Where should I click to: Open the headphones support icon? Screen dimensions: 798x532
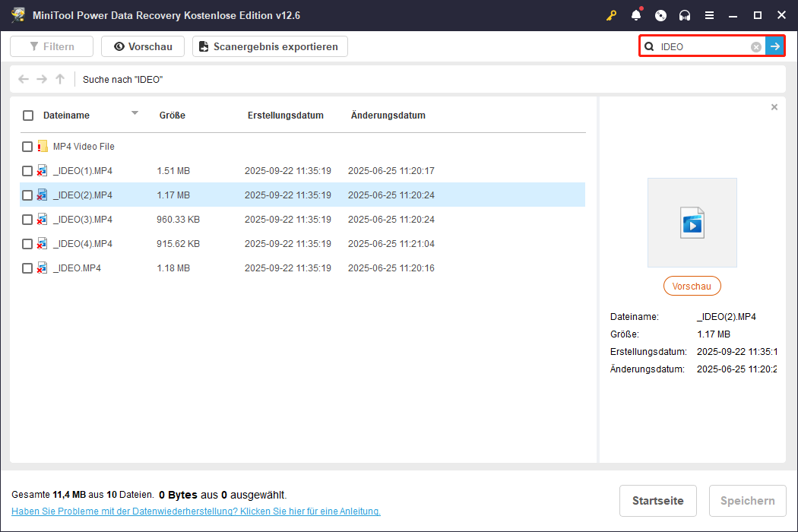pos(685,15)
